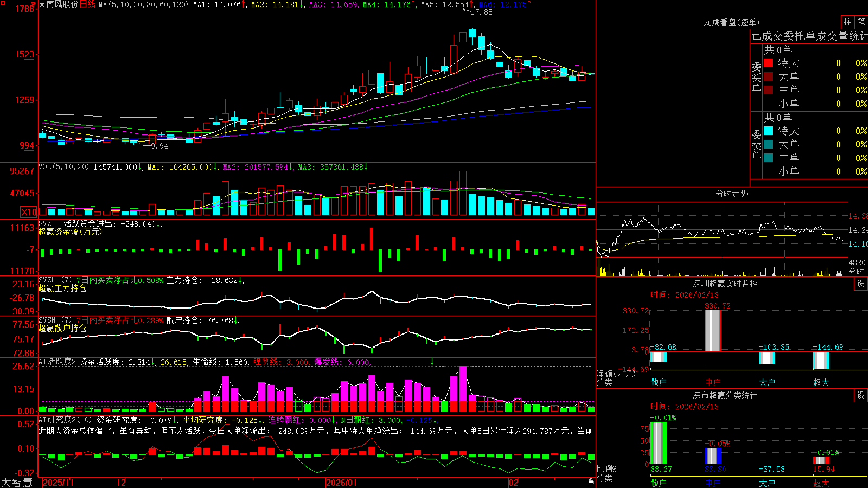Click small red square at top-left corner

click(2, 2)
